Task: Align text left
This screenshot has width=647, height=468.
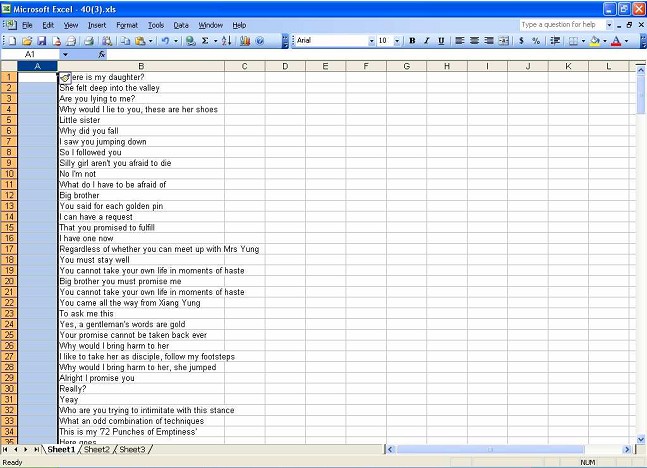Action: point(460,40)
